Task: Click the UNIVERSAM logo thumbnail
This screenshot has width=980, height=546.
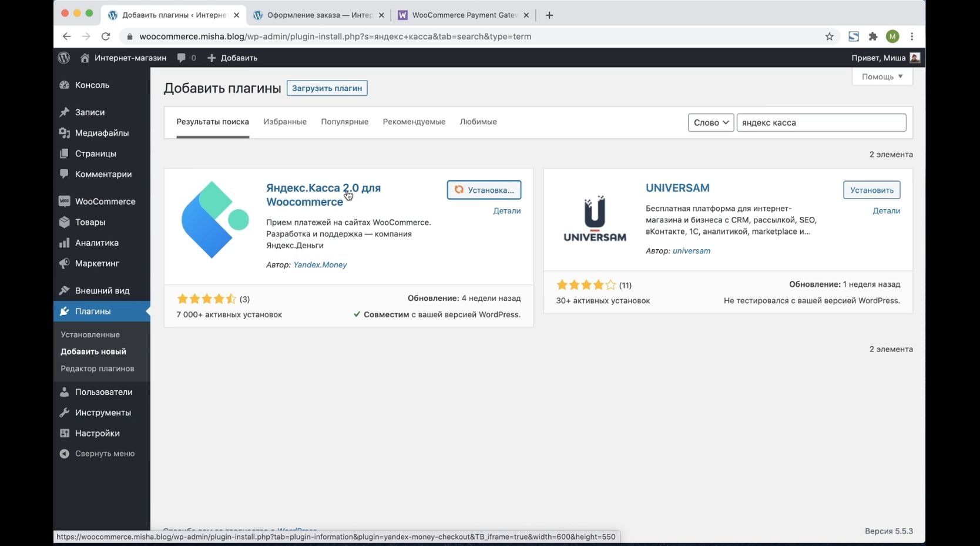Action: click(595, 219)
